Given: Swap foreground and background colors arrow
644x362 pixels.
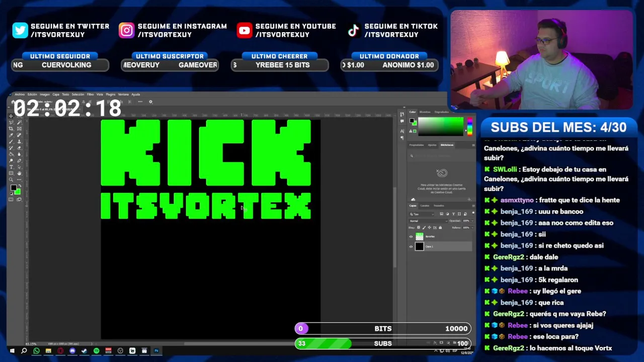Looking at the screenshot, I should click(x=20, y=186).
